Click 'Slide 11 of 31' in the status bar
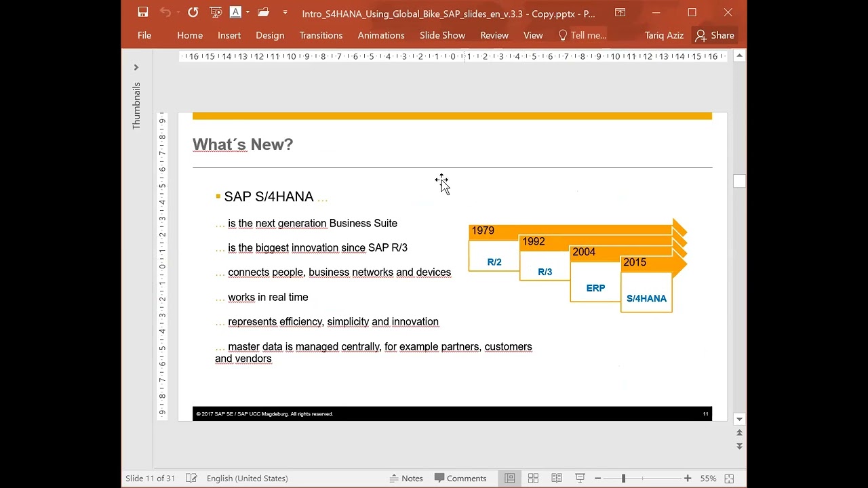Image resolution: width=868 pixels, height=488 pixels. pos(151,478)
